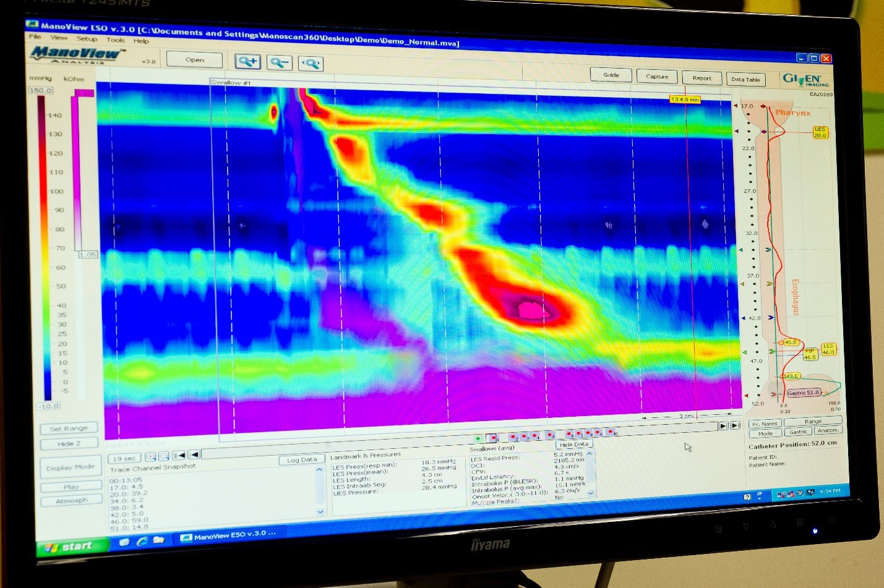Viewport: 884px width, 588px height.
Task: Click the 19 sec time window button
Action: [124, 459]
